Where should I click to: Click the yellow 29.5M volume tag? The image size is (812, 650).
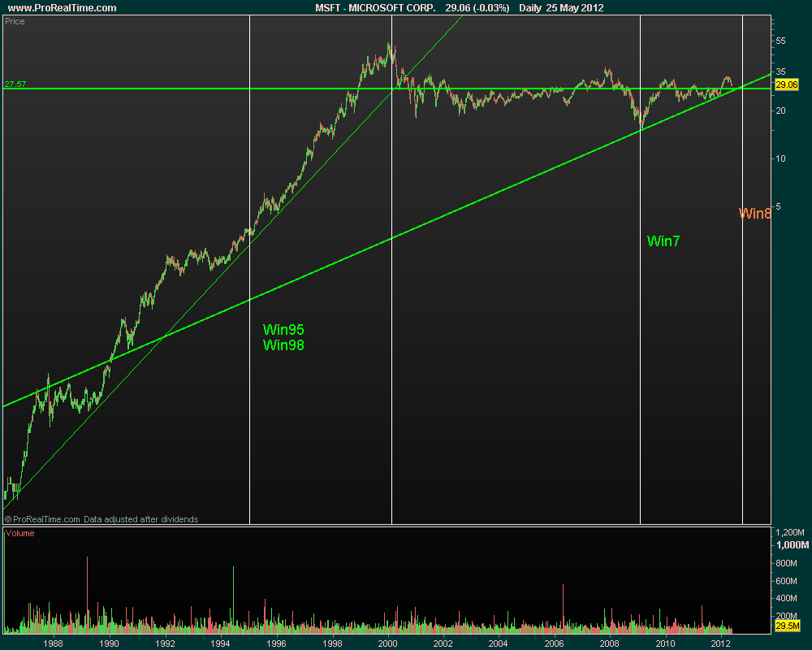(x=787, y=626)
